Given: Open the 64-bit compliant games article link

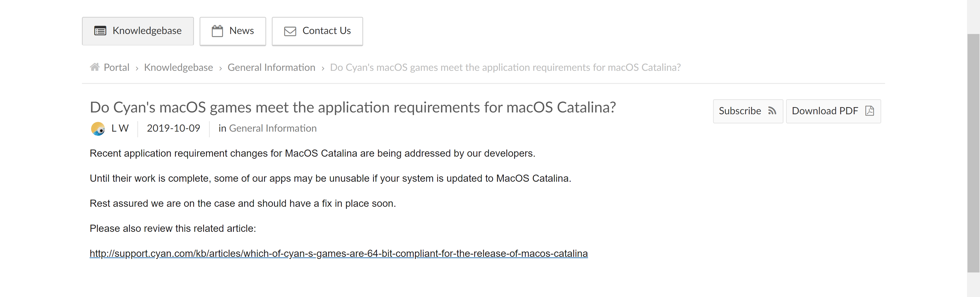Looking at the screenshot, I should [339, 253].
